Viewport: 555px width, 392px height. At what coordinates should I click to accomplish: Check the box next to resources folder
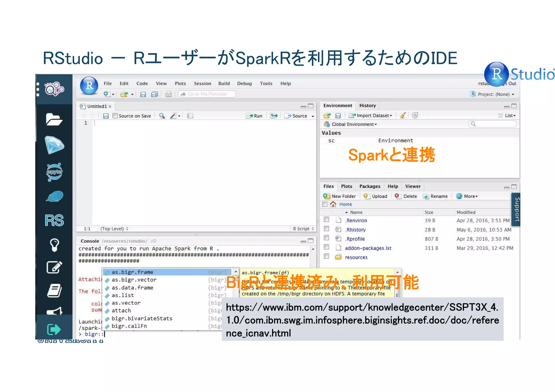pos(327,256)
